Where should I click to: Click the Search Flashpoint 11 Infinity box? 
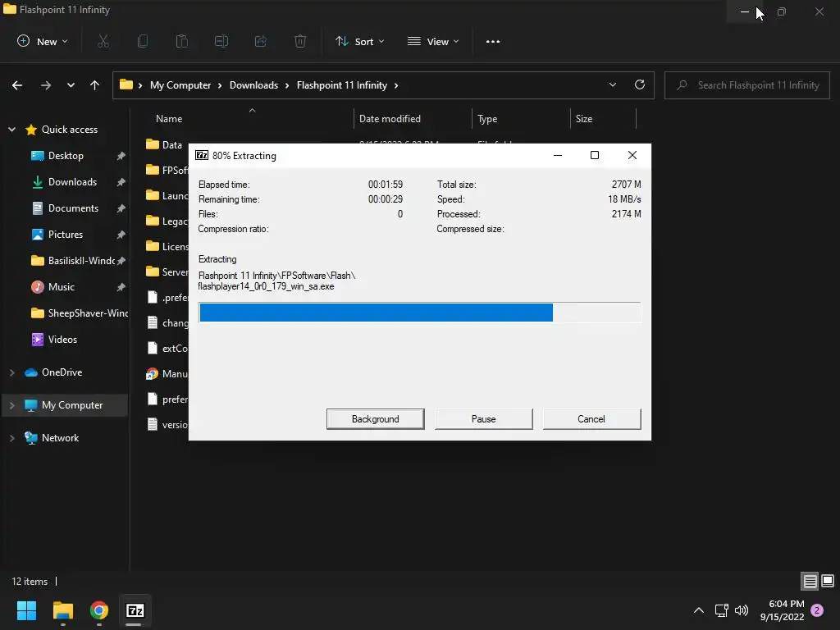tap(747, 85)
